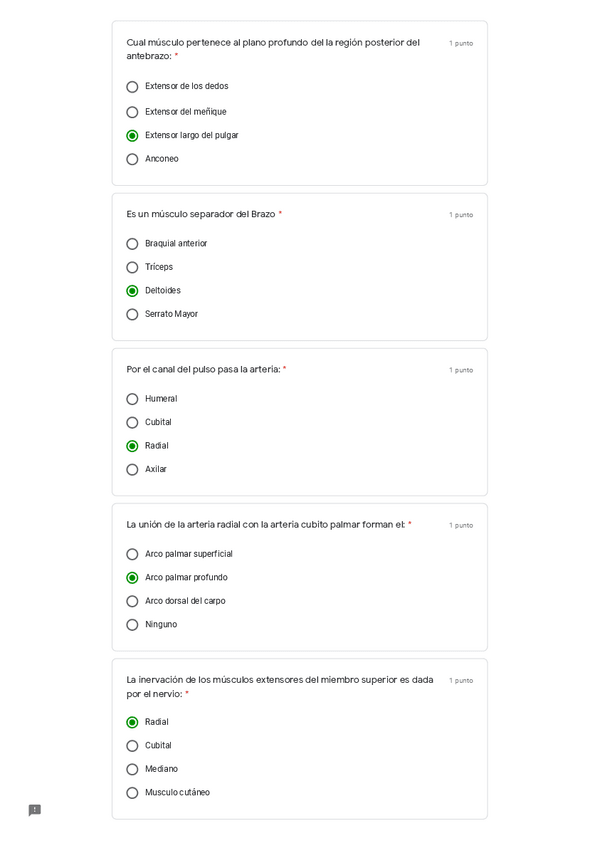Select the 'Deltoides' radio button

coord(132,291)
